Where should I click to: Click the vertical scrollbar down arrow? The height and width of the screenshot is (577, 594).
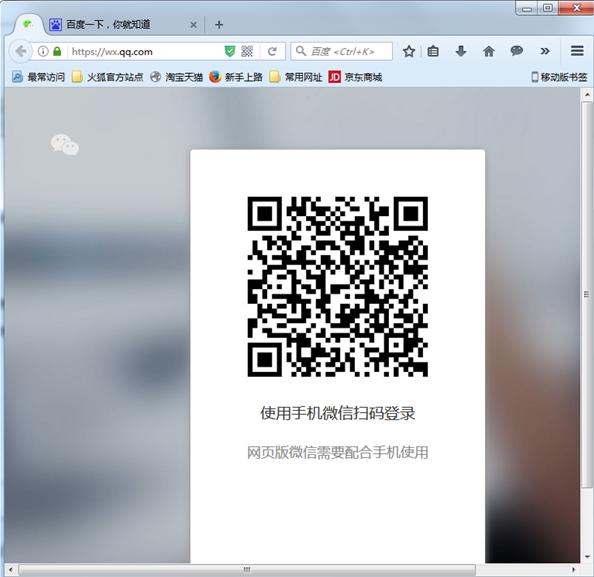click(x=587, y=557)
